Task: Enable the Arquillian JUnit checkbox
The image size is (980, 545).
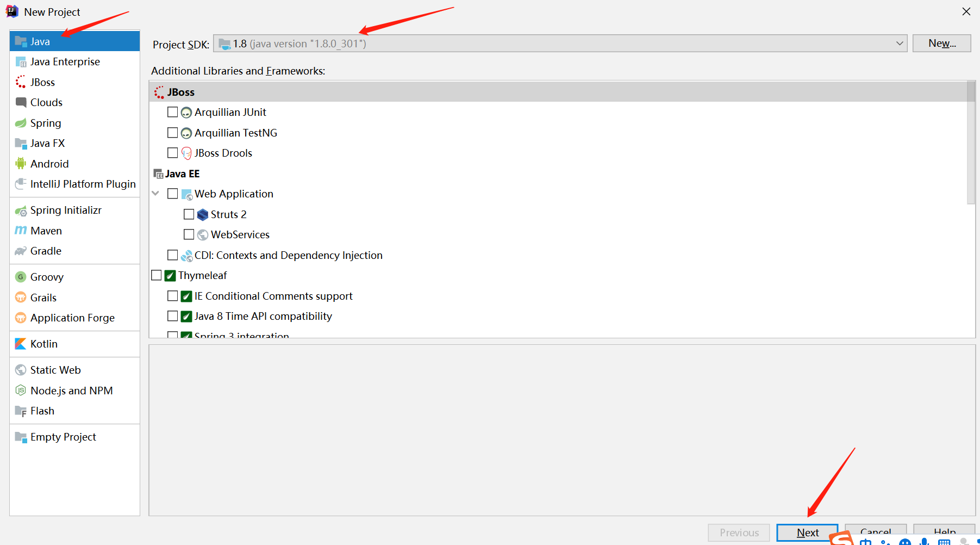Action: click(173, 112)
